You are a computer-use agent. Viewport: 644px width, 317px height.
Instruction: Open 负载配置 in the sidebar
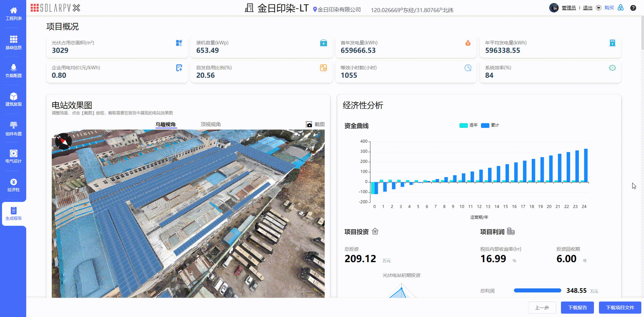coord(13,71)
